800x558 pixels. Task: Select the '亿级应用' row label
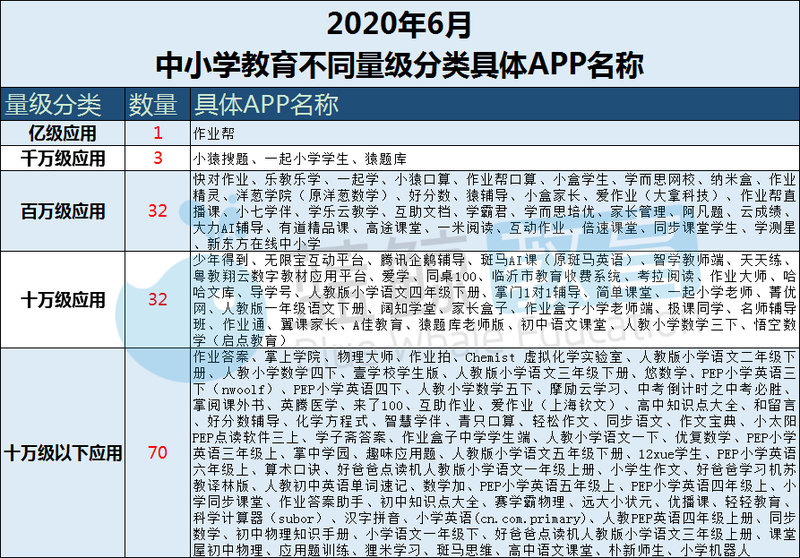[x=62, y=133]
